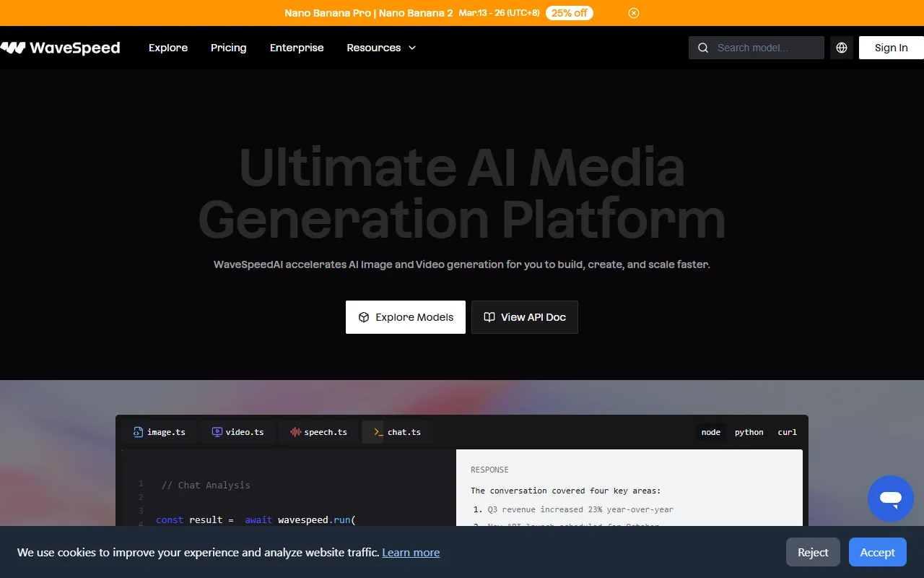Open the video.ts code tab

pyautogui.click(x=238, y=432)
